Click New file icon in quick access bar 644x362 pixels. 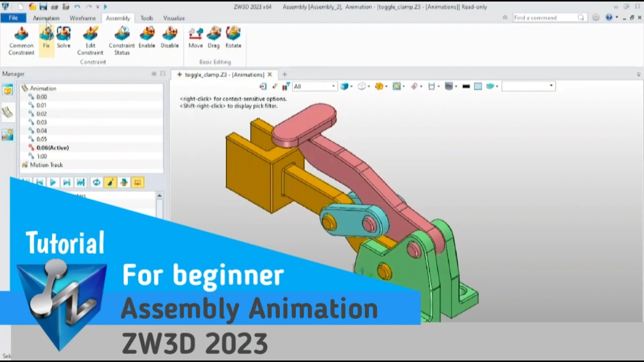coord(21,7)
